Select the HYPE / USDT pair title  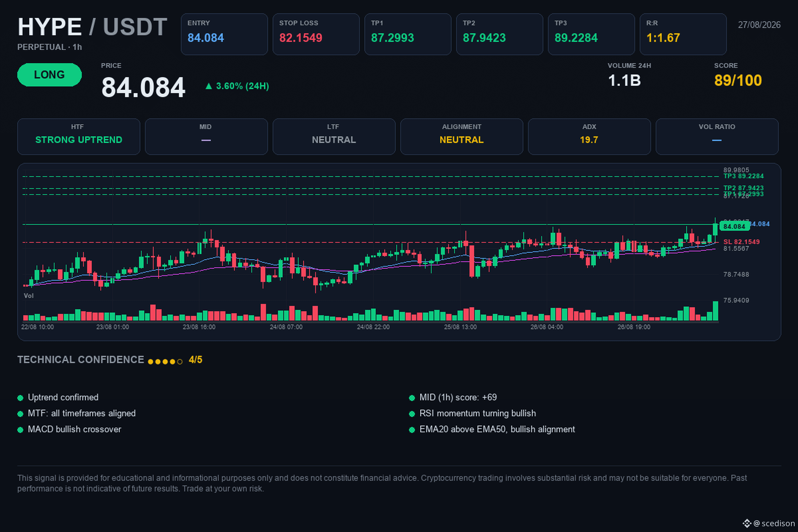click(x=92, y=27)
